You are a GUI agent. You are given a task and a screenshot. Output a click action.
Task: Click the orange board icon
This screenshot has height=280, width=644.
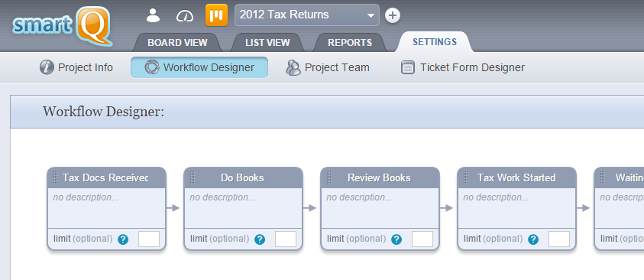[x=216, y=15]
